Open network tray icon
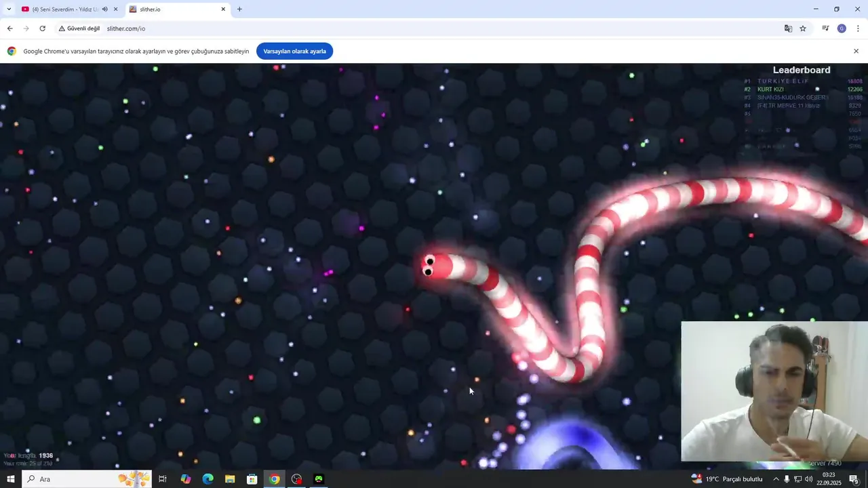 tap(797, 479)
